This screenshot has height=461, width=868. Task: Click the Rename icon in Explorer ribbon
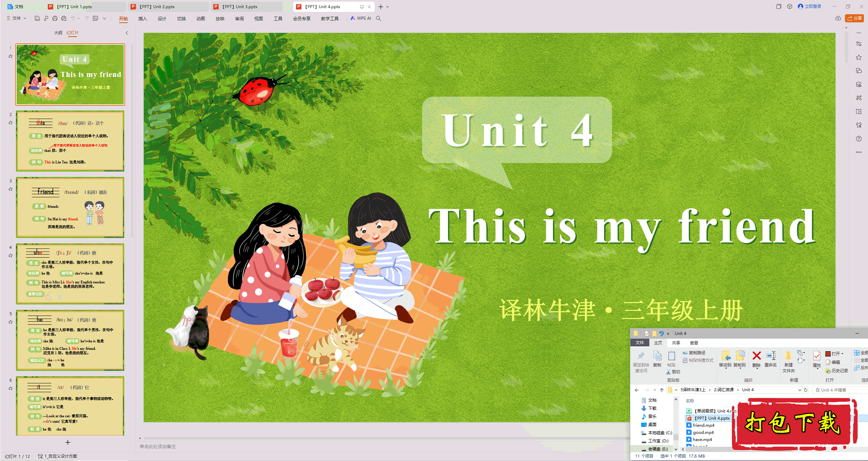coord(771,356)
